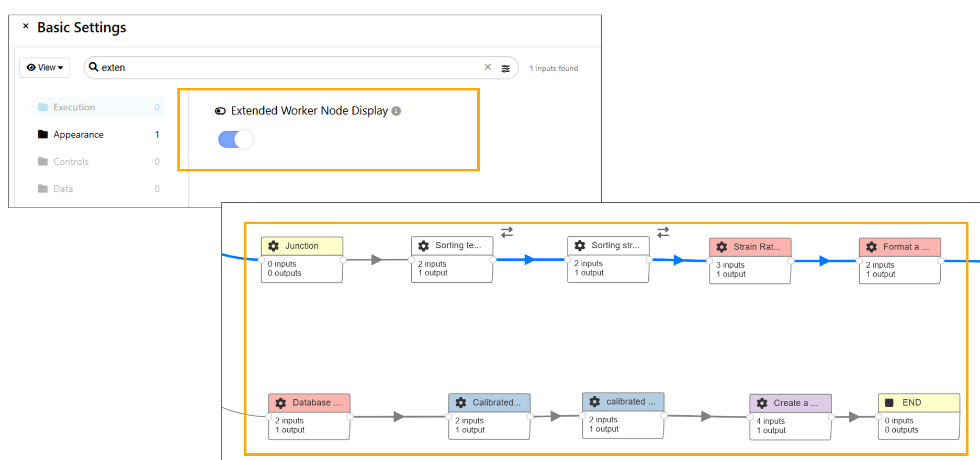
Task: Open the Controls category folder
Action: pos(71,162)
